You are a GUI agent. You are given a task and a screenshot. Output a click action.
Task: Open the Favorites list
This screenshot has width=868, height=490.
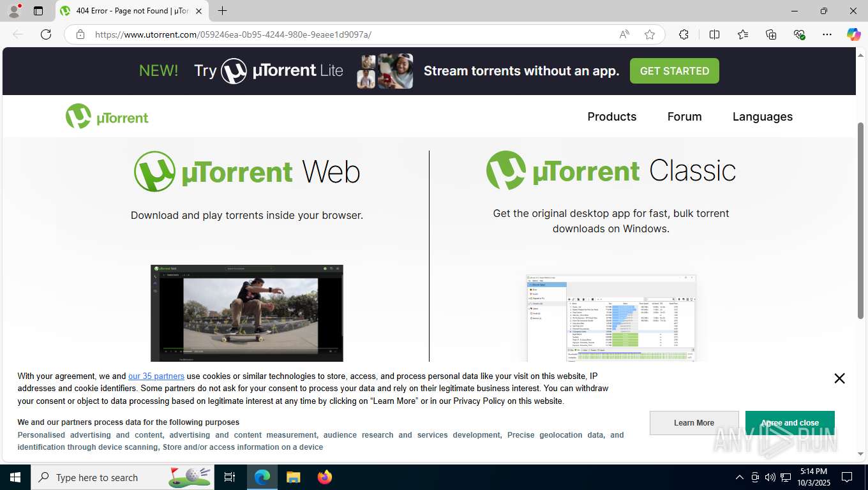[743, 34]
